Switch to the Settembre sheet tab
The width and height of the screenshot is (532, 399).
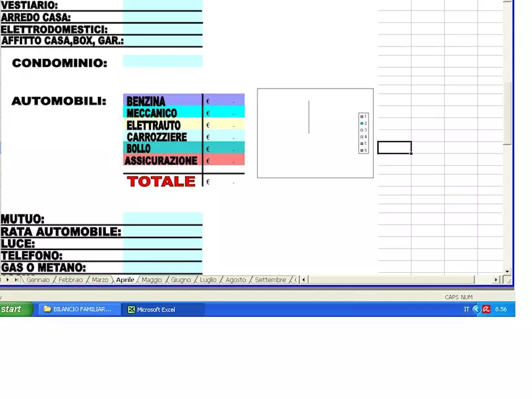click(270, 280)
